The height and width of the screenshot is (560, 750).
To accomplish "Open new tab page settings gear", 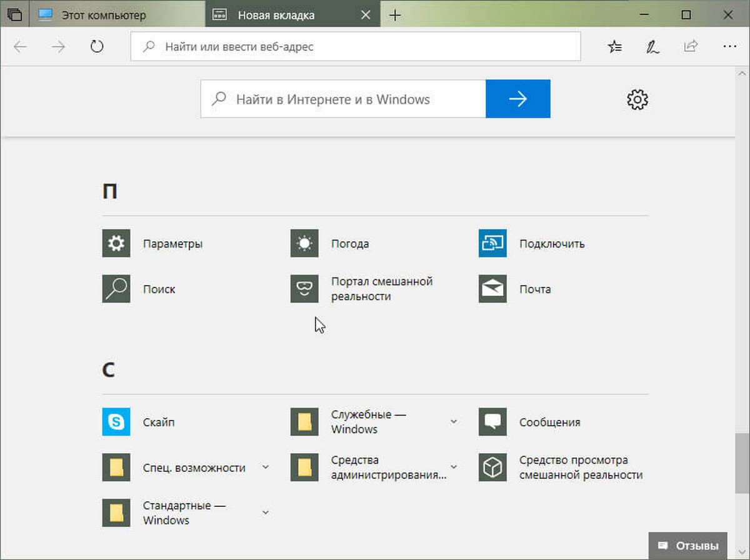I will (x=637, y=99).
